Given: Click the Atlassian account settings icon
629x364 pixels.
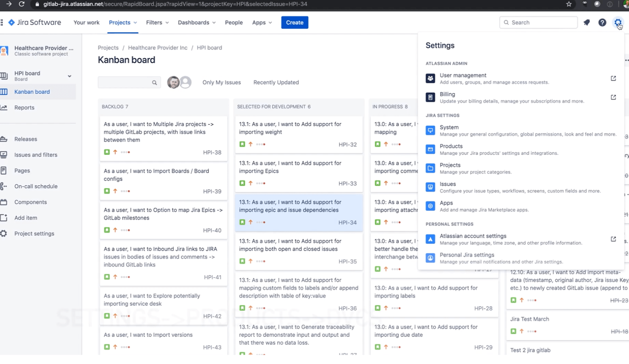Looking at the screenshot, I should pos(430,239).
